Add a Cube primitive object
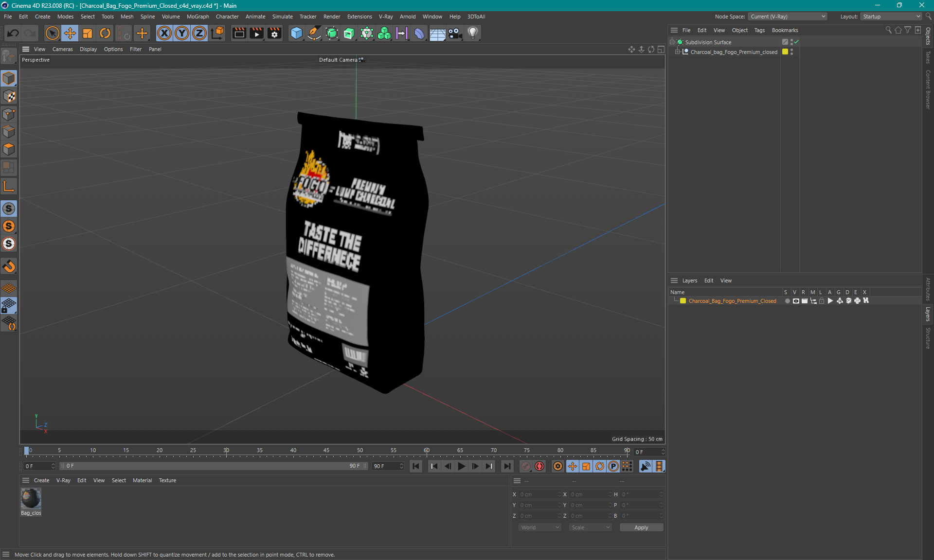The image size is (934, 560). point(296,33)
